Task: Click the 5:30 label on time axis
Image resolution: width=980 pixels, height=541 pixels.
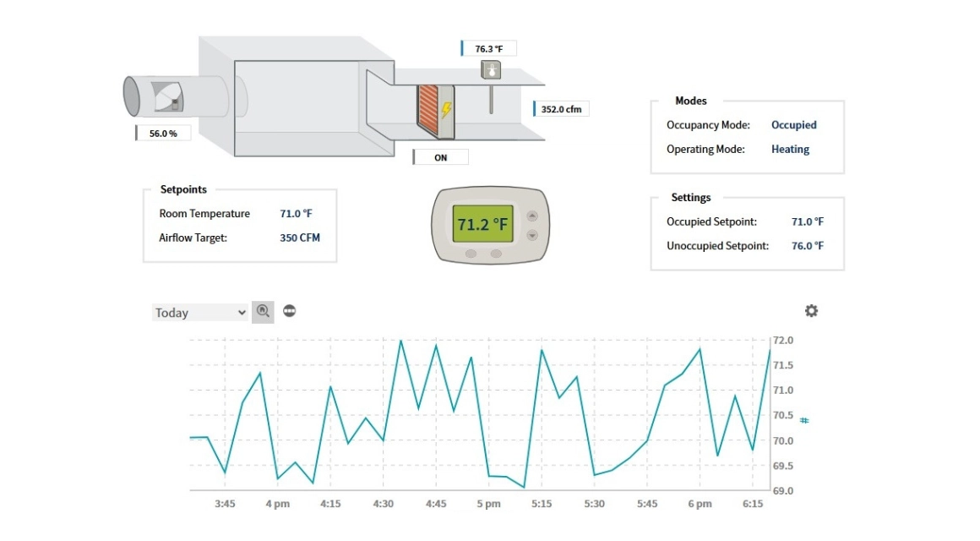Action: click(595, 504)
